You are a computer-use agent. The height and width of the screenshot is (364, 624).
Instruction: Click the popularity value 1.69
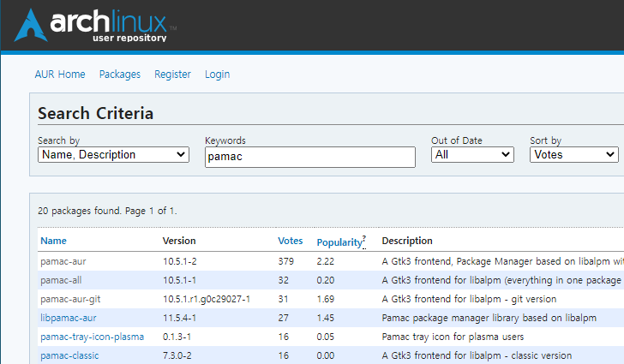click(325, 299)
